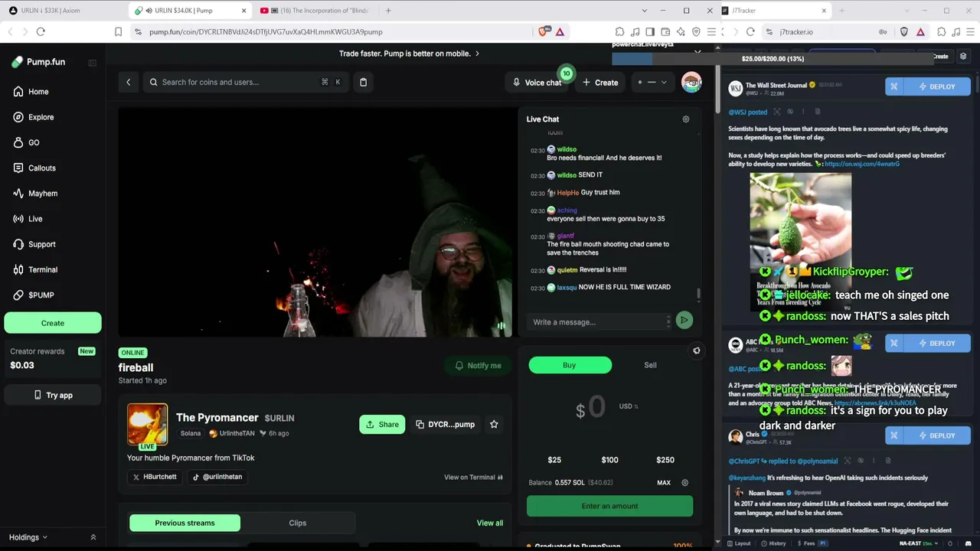Collapse the Pump.fun sidebar panel icon
Screen dimensions: 980x551
point(92,63)
